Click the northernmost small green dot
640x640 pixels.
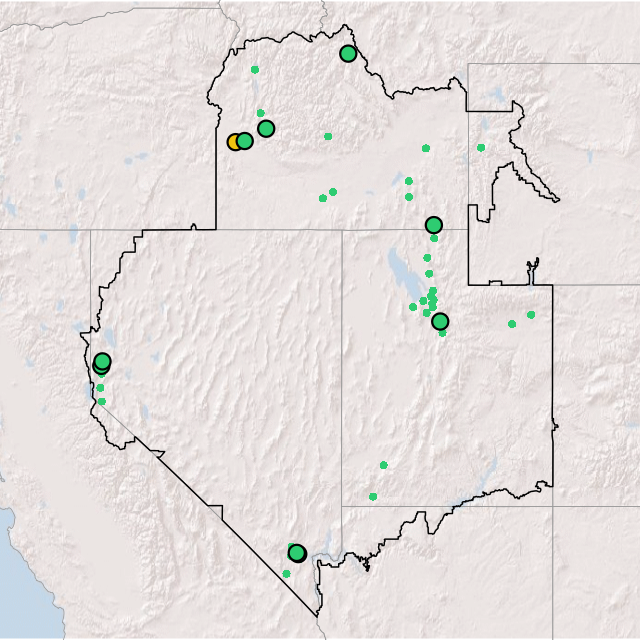[x=255, y=69]
